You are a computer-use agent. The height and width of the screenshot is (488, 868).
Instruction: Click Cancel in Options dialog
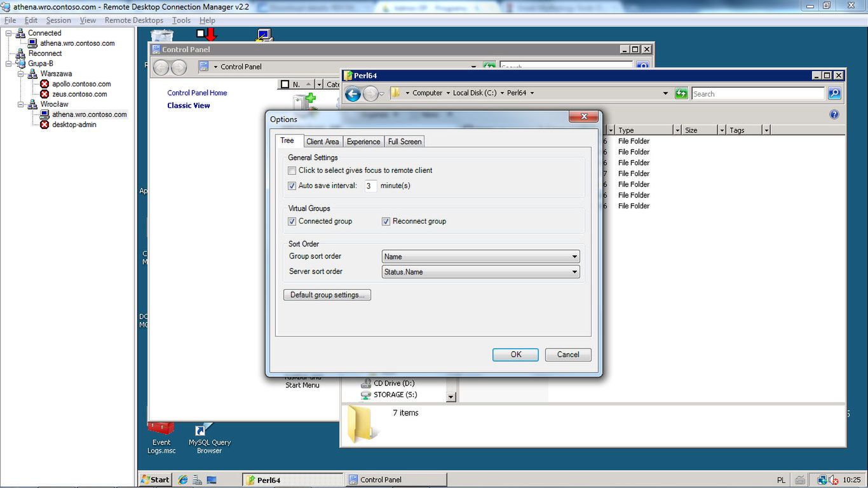(568, 355)
